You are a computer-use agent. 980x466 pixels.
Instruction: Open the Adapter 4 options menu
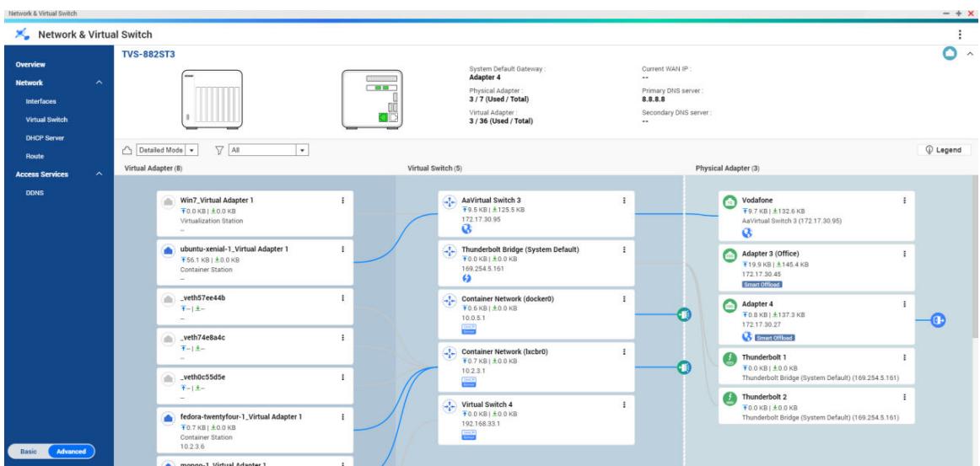click(904, 304)
